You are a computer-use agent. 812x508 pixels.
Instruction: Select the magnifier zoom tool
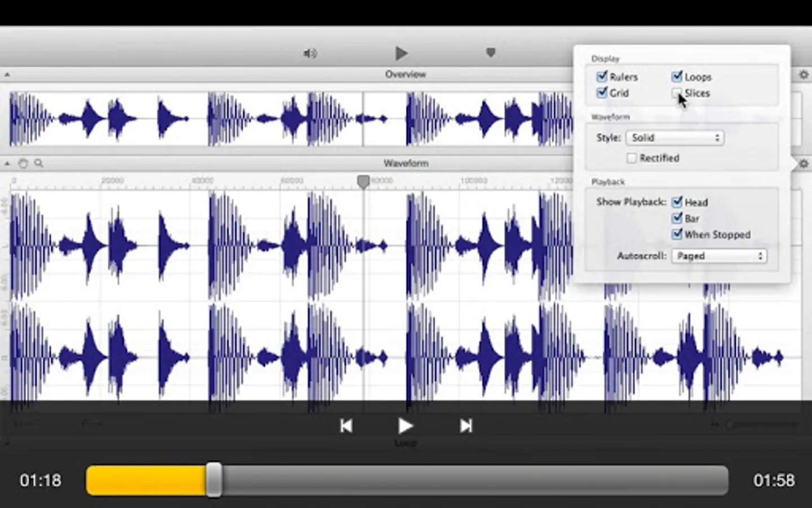[x=39, y=163]
